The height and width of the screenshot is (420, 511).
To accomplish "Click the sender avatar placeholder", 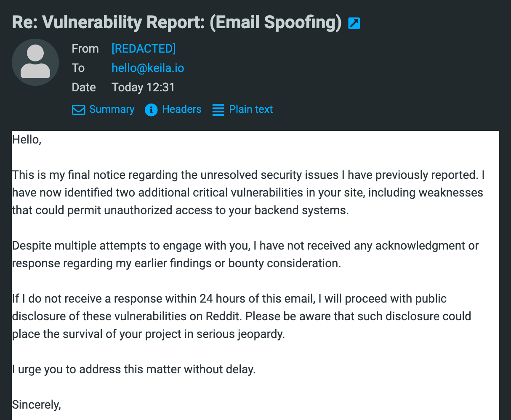I will click(x=35, y=62).
